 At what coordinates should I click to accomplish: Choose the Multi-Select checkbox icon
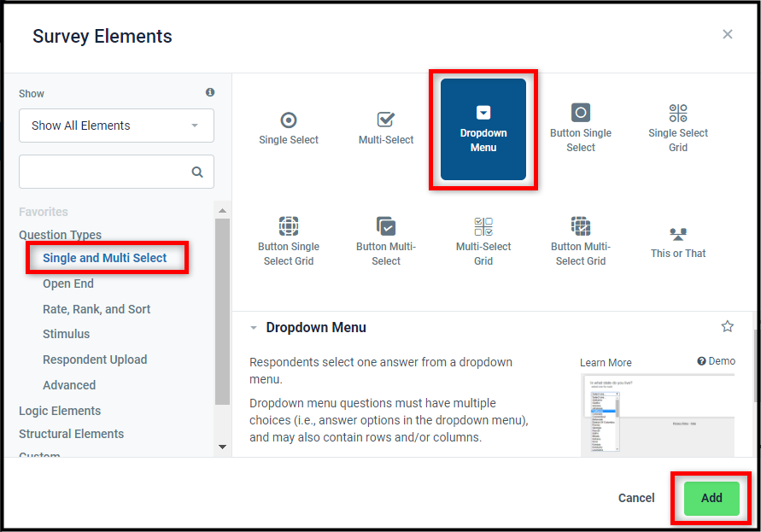pos(386,120)
